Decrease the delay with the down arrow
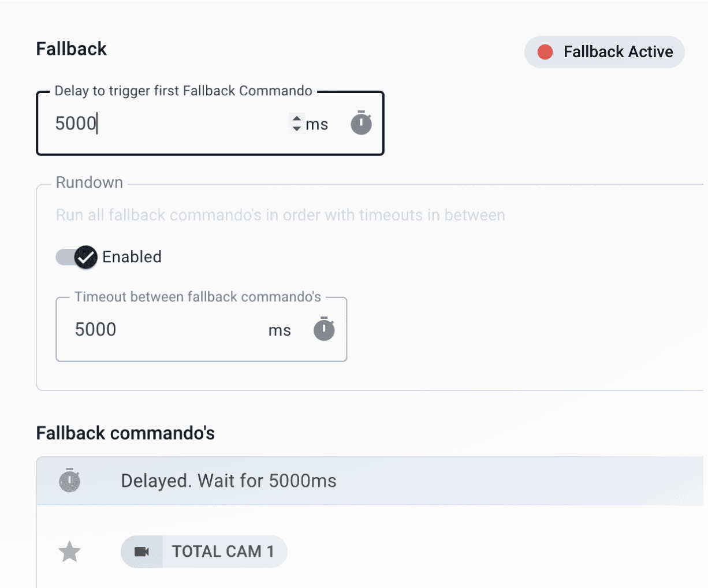This screenshot has width=708, height=588. coord(296,128)
